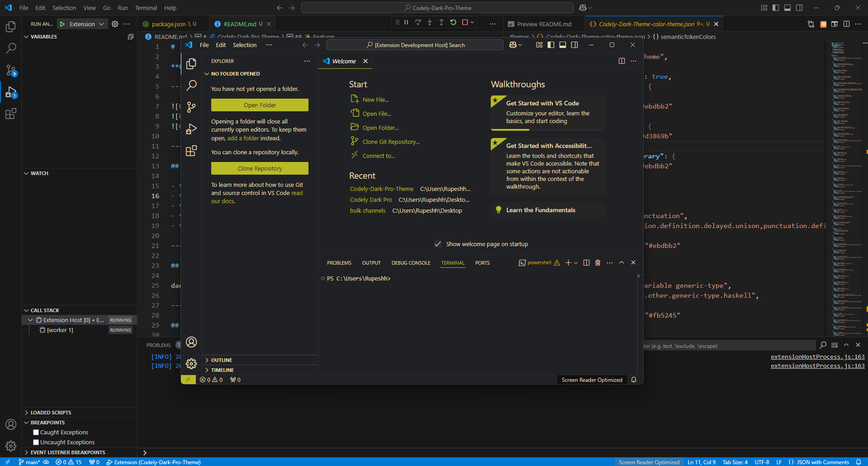The width and height of the screenshot is (868, 466).
Task: Toggle primary side bar in main window title bar
Action: tap(776, 8)
